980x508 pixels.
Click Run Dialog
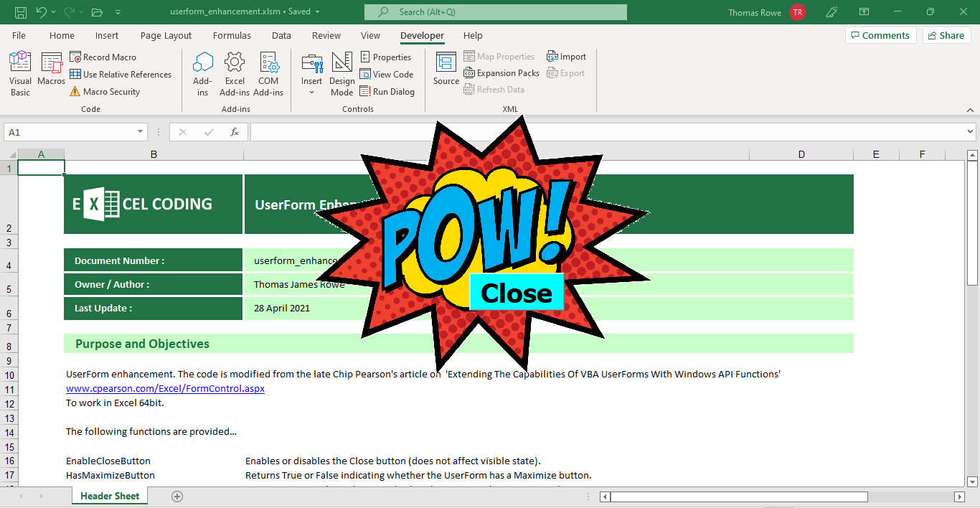pos(387,92)
